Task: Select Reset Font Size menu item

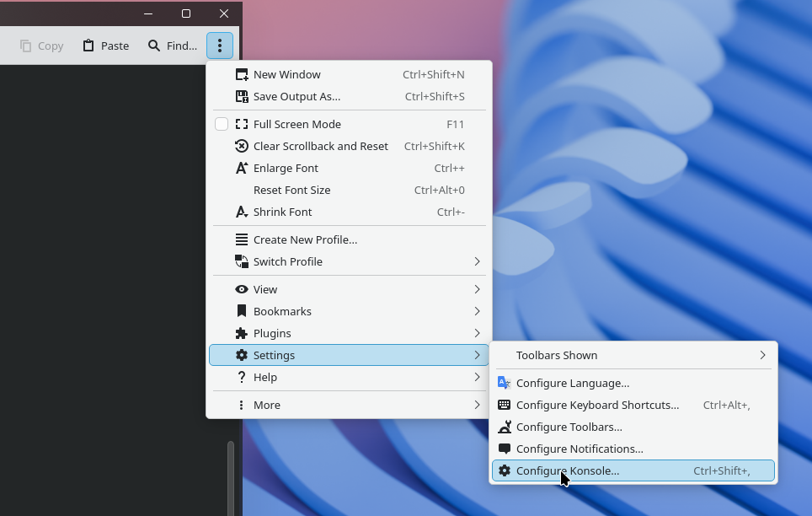Action: coord(349,191)
